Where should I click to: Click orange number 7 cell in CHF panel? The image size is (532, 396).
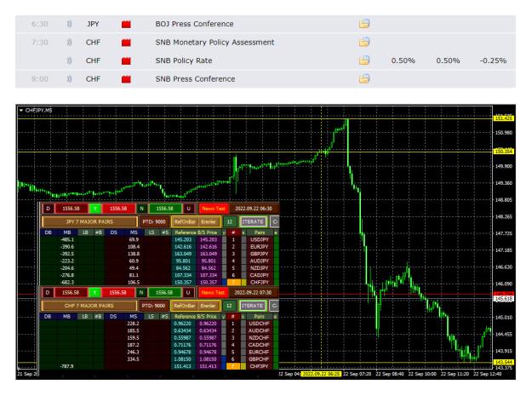[x=232, y=366]
